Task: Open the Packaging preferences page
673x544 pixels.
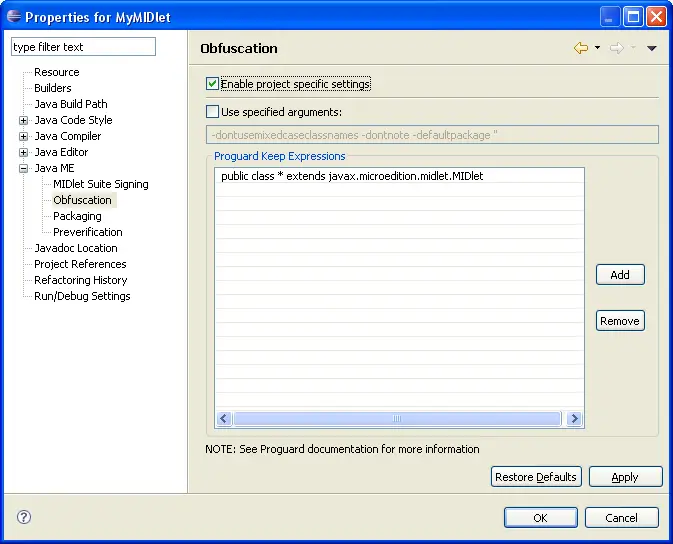Action: click(77, 216)
